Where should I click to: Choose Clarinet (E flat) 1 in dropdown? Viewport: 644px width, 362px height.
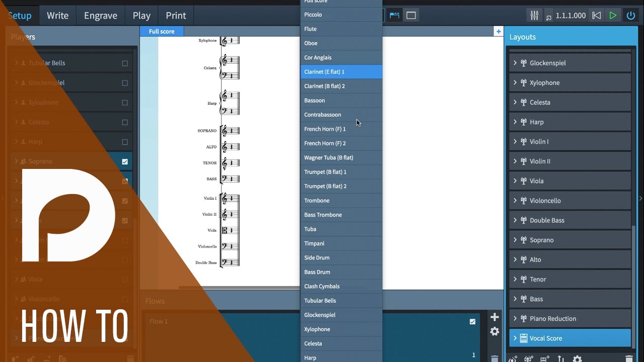[342, 72]
